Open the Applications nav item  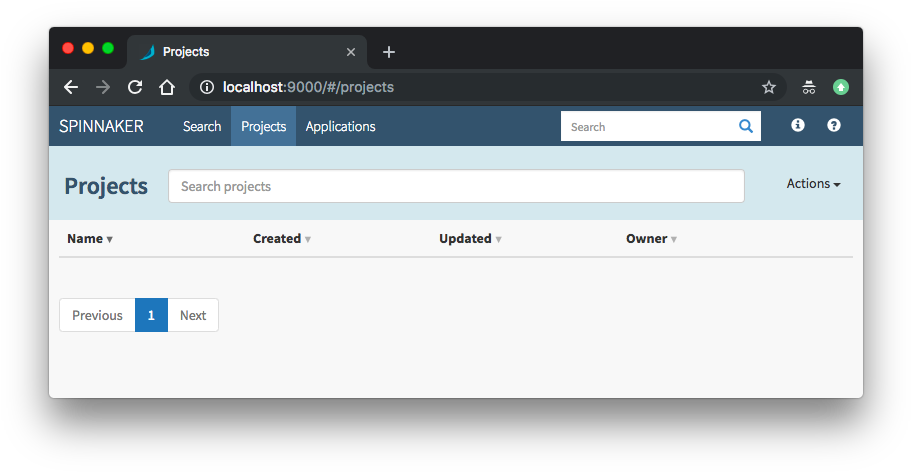pyautogui.click(x=340, y=126)
